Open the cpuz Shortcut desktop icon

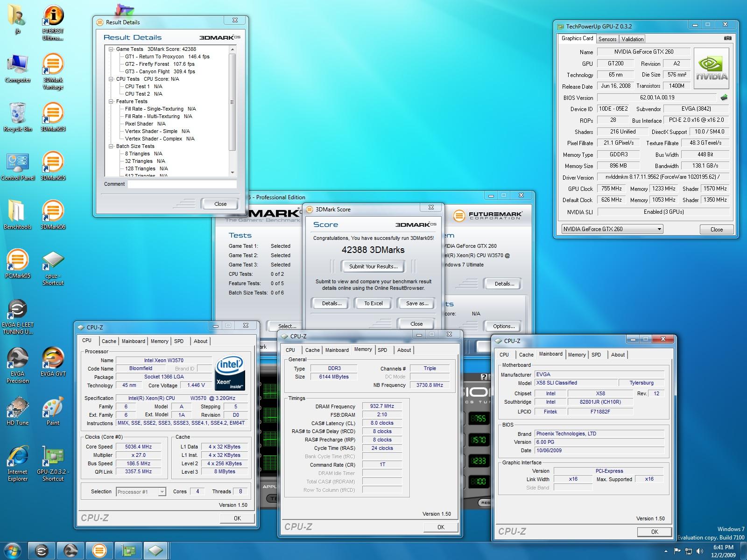(53, 268)
